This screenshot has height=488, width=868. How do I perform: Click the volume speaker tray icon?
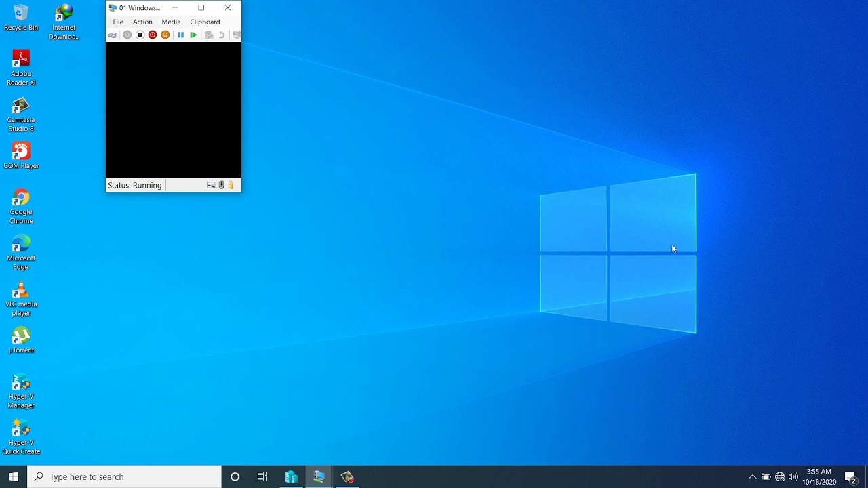[x=793, y=476]
